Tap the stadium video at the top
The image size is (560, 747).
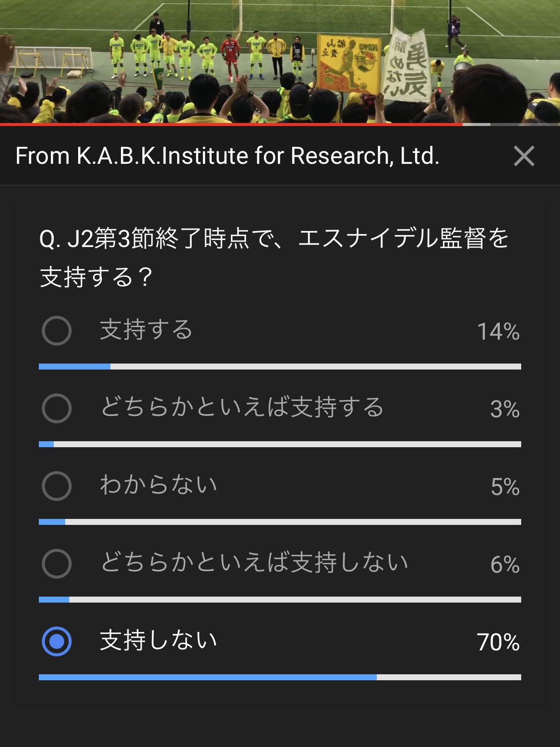(280, 61)
